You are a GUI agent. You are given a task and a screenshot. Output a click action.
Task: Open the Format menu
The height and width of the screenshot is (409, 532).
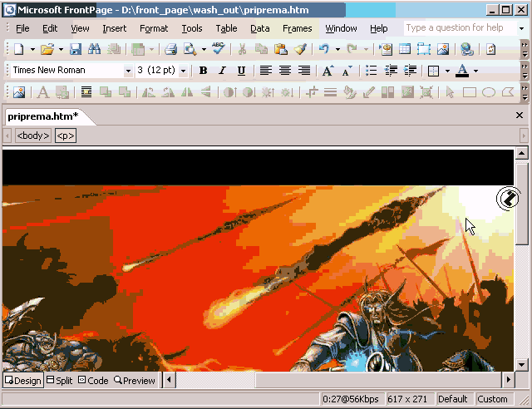(154, 28)
